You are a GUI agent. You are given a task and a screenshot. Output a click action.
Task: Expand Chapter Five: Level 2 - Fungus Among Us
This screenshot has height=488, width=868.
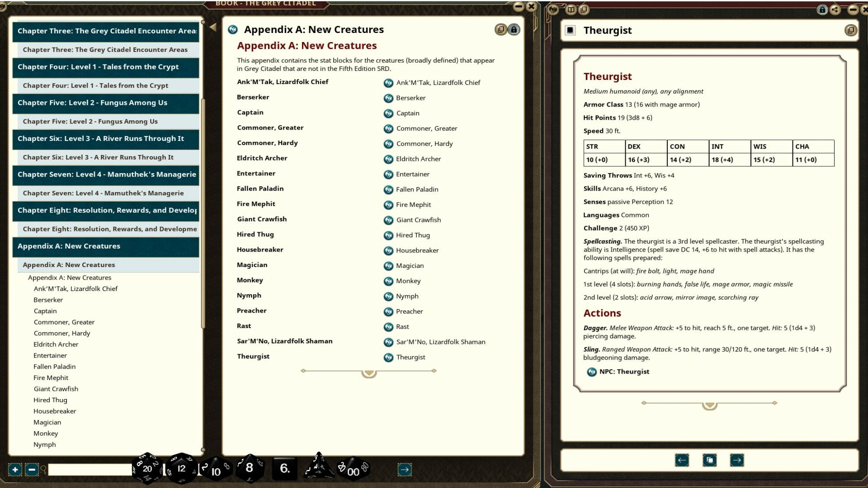pyautogui.click(x=106, y=103)
